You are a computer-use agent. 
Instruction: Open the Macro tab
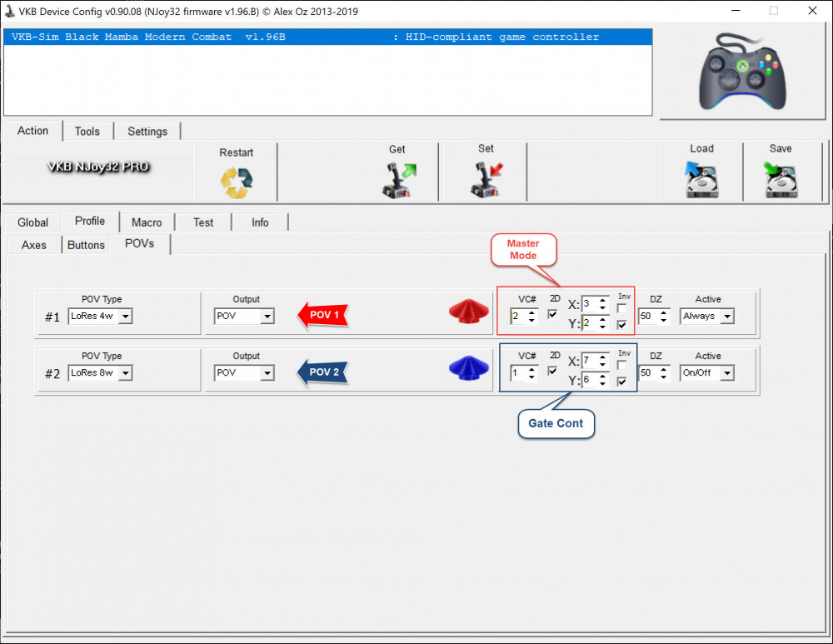(x=147, y=222)
